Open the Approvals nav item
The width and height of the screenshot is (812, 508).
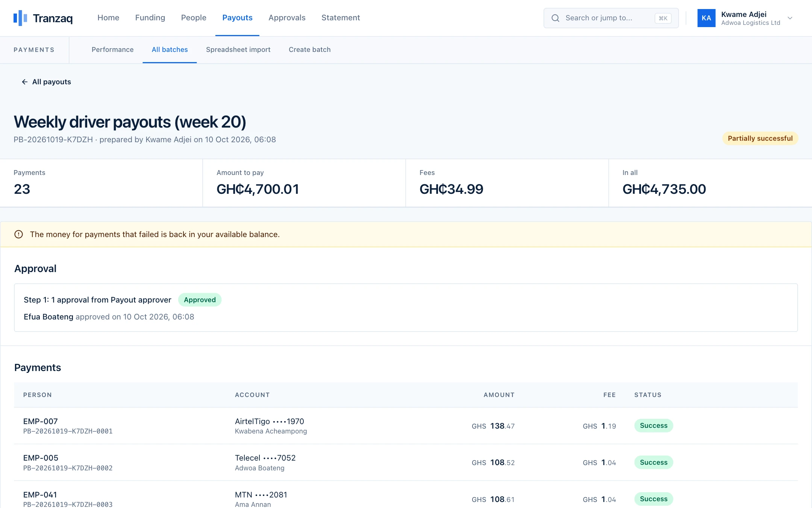click(287, 18)
